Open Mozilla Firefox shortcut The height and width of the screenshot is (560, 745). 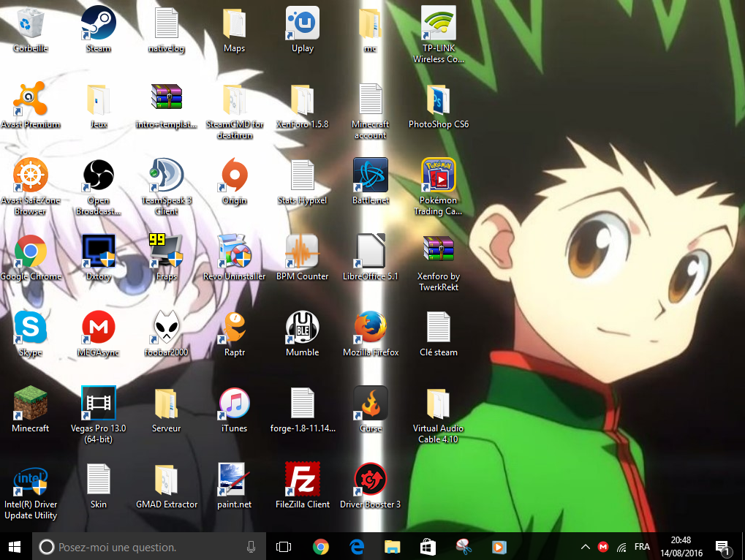pyautogui.click(x=371, y=327)
